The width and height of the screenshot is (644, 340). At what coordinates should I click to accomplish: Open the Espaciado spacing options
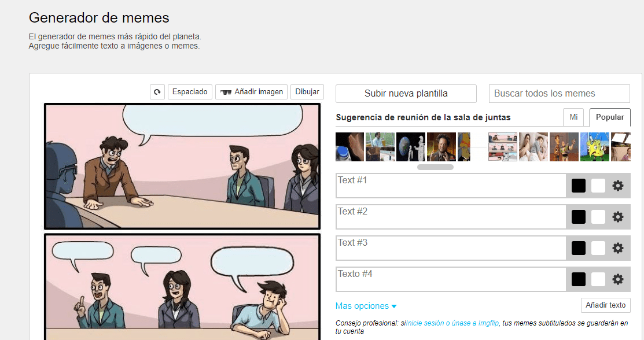(x=190, y=92)
